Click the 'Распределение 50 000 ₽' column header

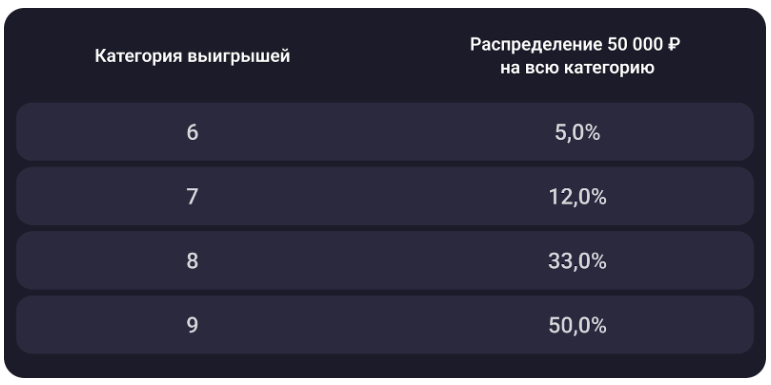[577, 56]
